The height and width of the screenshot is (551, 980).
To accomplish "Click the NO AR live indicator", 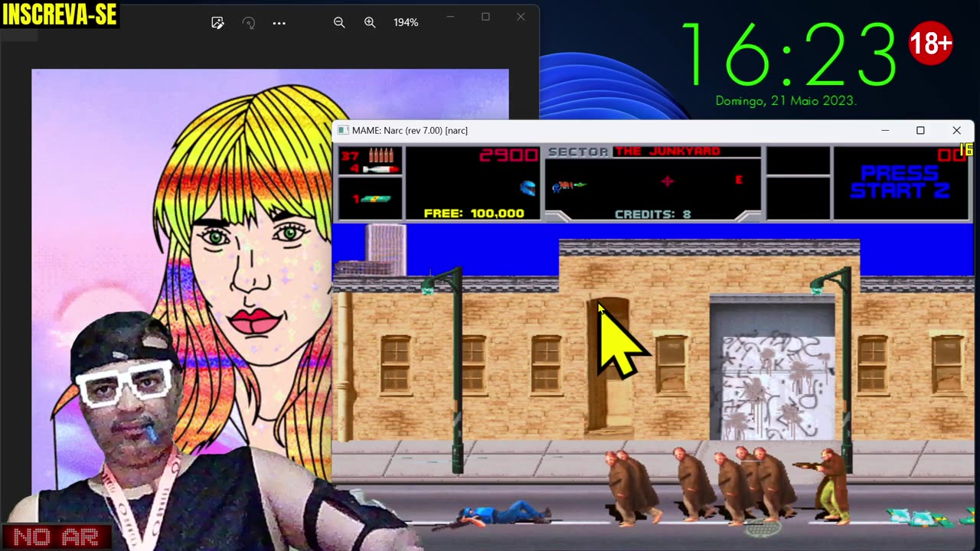I will tap(56, 537).
